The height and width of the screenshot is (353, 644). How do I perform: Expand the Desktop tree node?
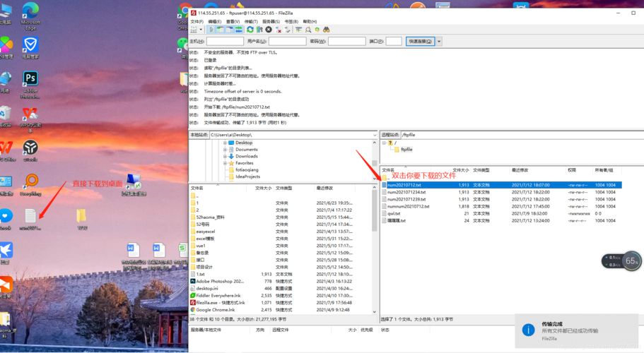pyautogui.click(x=225, y=143)
